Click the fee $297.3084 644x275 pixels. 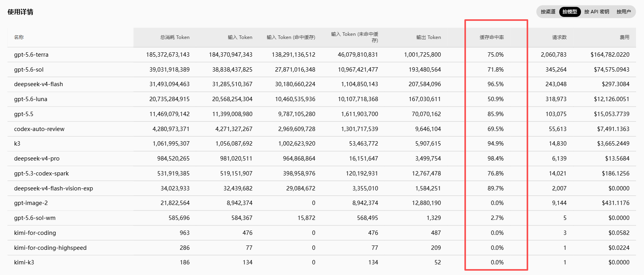pos(616,84)
